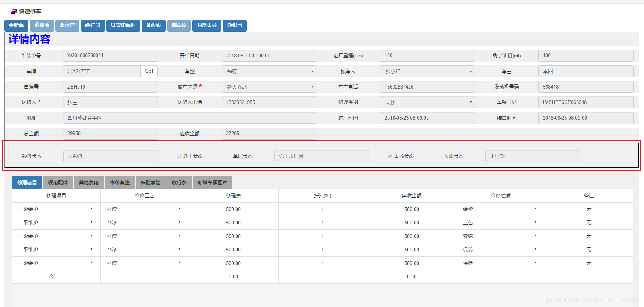Screen dimensions: 644x307
Task: Click the 折扣(%) column header
Action: pos(322,196)
